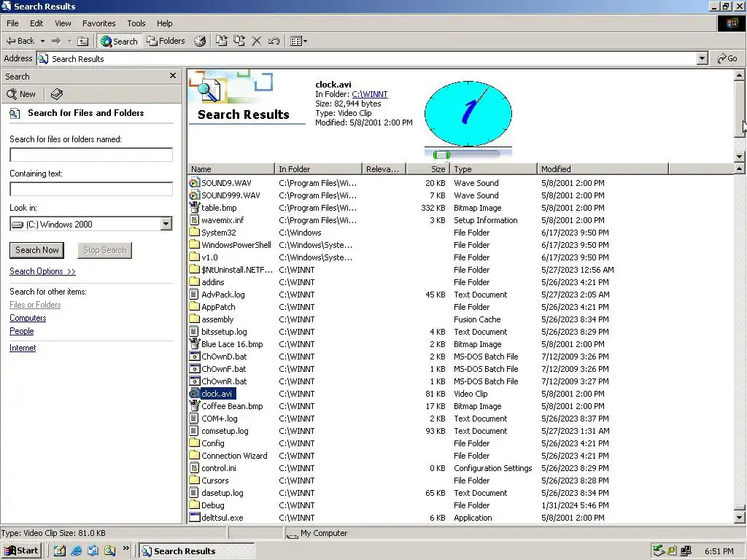
Task: Select the AdvPack.log file icon
Action: pos(194,295)
